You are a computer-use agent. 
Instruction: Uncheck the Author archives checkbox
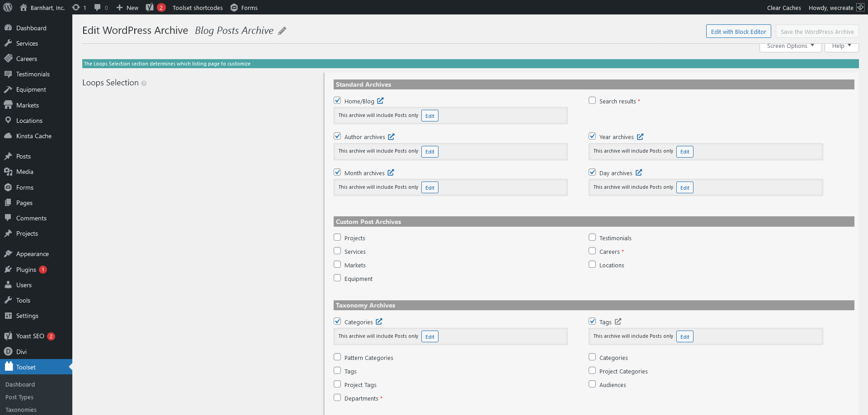(337, 136)
